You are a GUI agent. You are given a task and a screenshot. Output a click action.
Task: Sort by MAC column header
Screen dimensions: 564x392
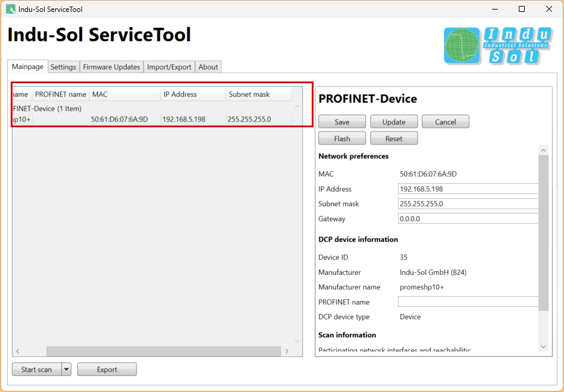point(125,94)
